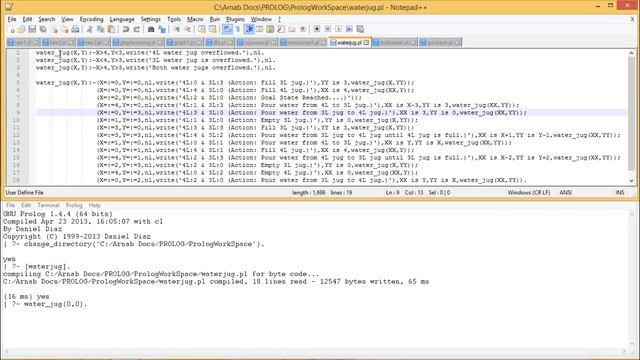
Task: Expand the Settings menu
Action: pyautogui.click(x=151, y=19)
